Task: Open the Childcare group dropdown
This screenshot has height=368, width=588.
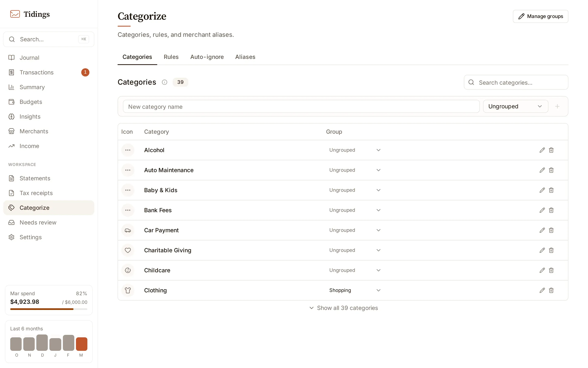Action: point(355,270)
